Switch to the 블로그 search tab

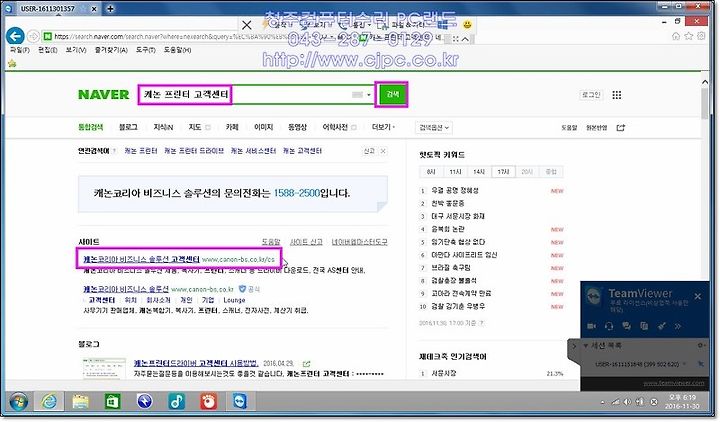click(128, 127)
